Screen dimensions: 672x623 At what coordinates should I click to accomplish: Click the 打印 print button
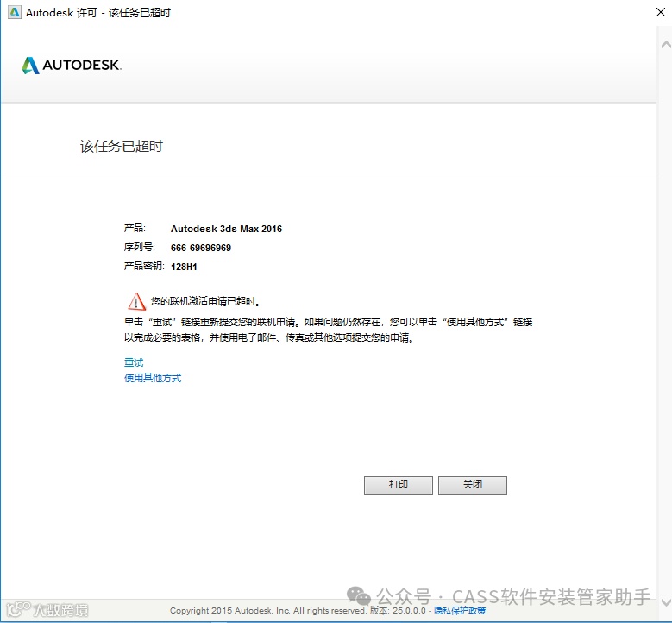pyautogui.click(x=399, y=485)
